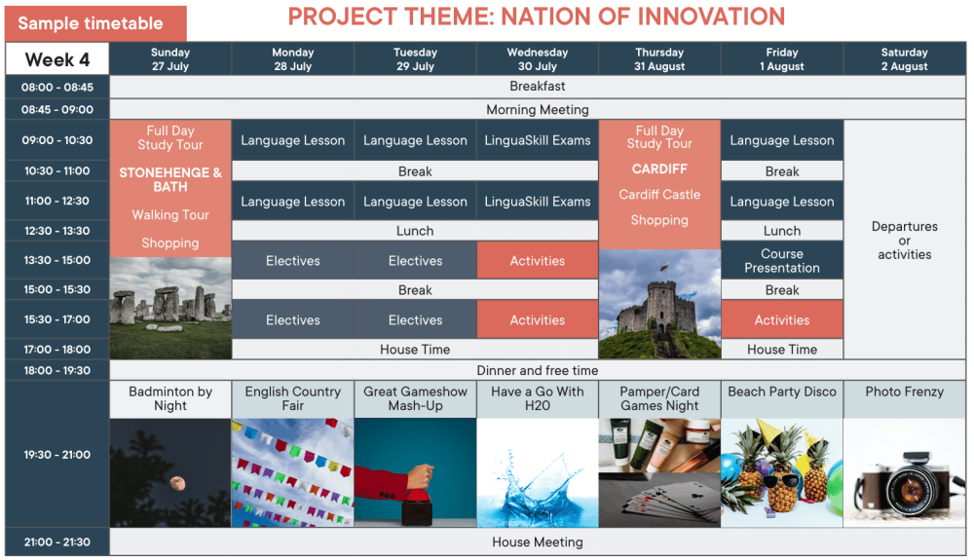
Task: Click the "11:00 - 12:30" time slot
Action: click(57, 201)
